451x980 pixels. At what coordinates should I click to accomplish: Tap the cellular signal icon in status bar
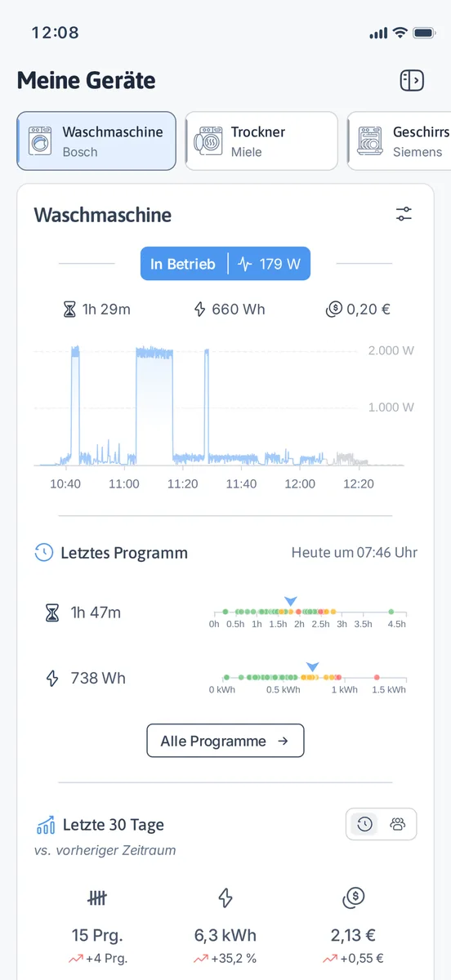tap(378, 33)
